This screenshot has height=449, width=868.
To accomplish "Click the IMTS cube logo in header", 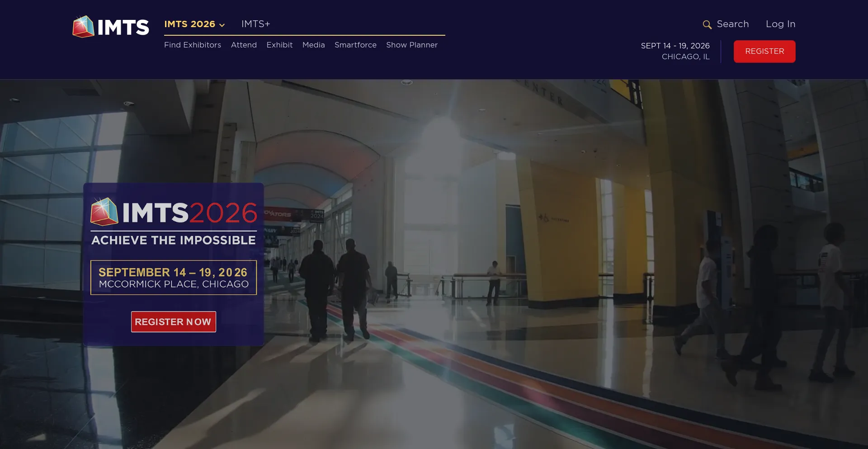I will (x=84, y=27).
